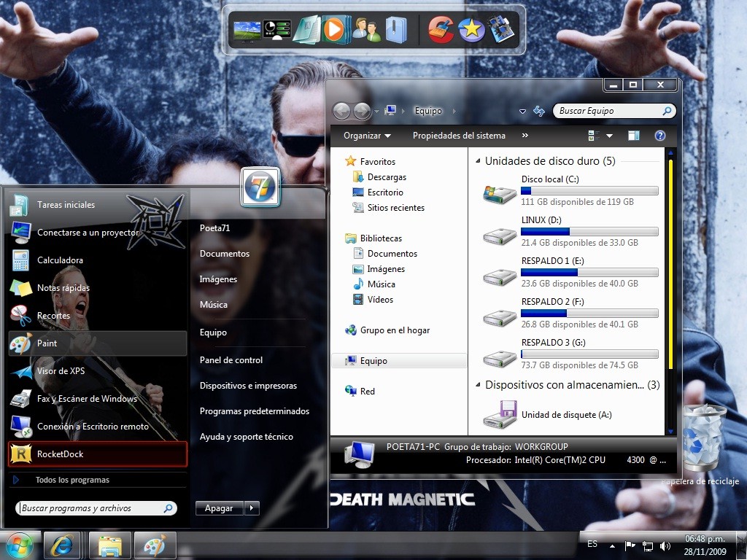Open Panel de control
This screenshot has width=747, height=560.
231,360
